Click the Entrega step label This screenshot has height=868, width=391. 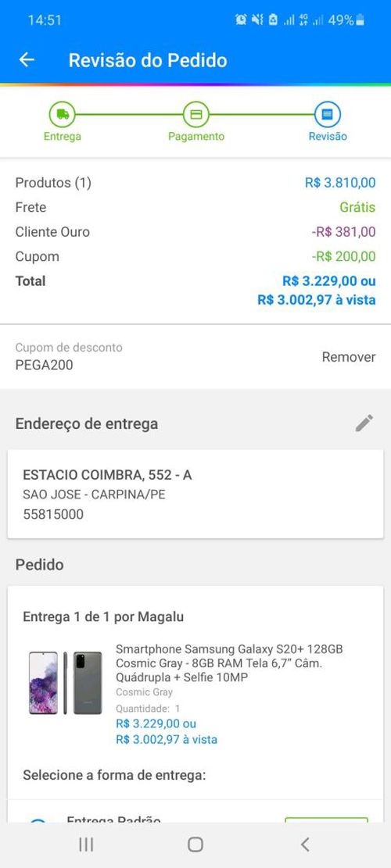pyautogui.click(x=62, y=136)
